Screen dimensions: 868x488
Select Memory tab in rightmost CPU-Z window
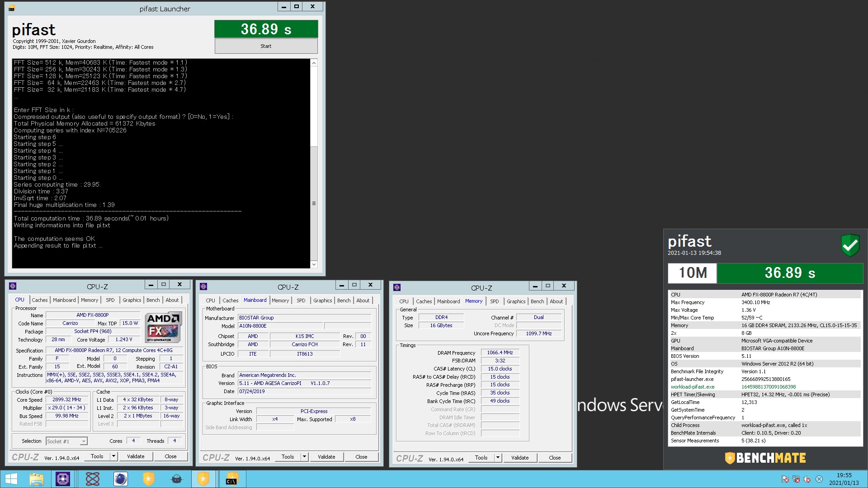point(473,301)
